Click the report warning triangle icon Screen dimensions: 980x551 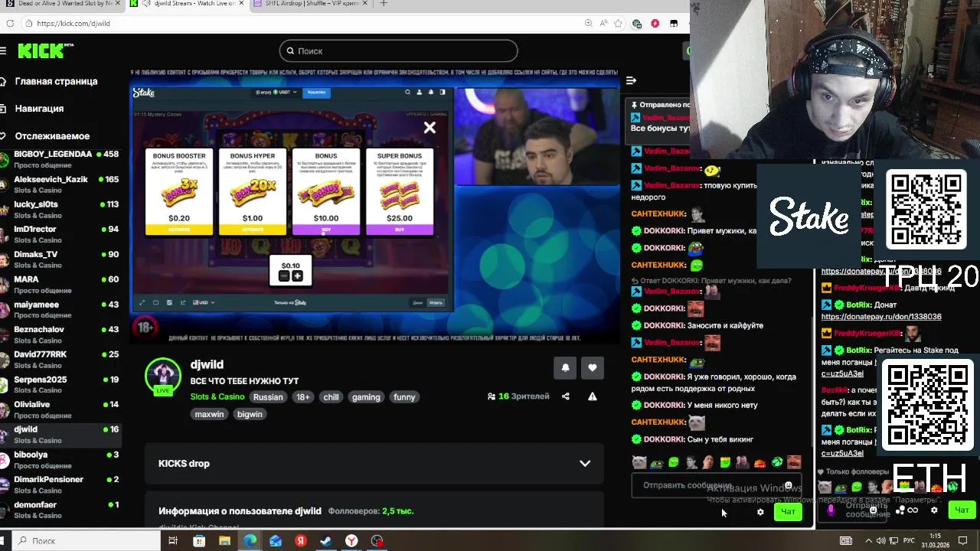point(592,396)
